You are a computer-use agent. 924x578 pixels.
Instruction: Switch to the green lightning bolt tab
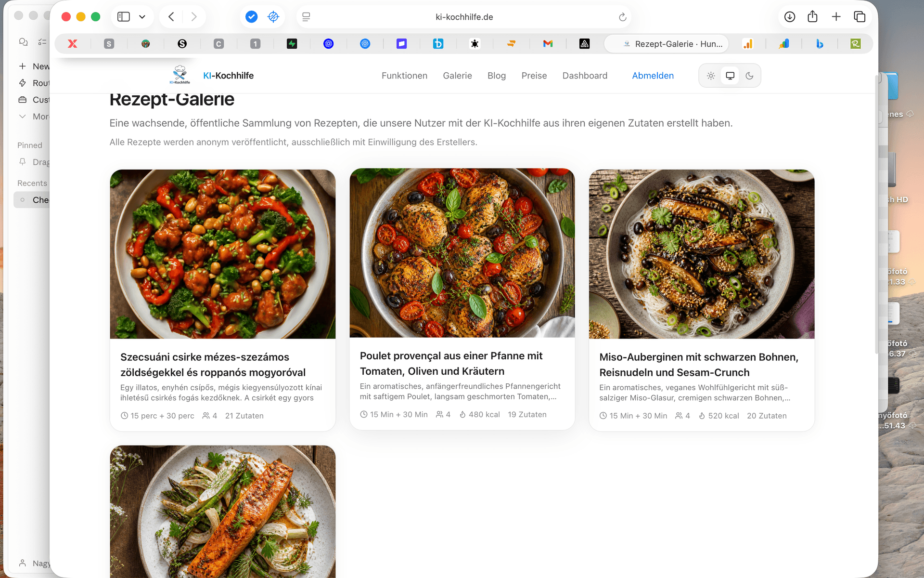[292, 44]
